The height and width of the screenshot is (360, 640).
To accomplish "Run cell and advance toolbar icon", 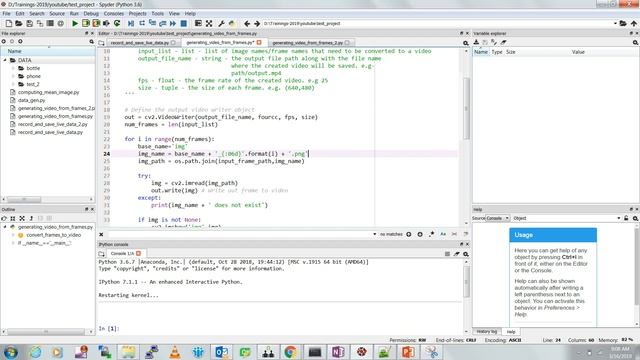I will (96, 24).
